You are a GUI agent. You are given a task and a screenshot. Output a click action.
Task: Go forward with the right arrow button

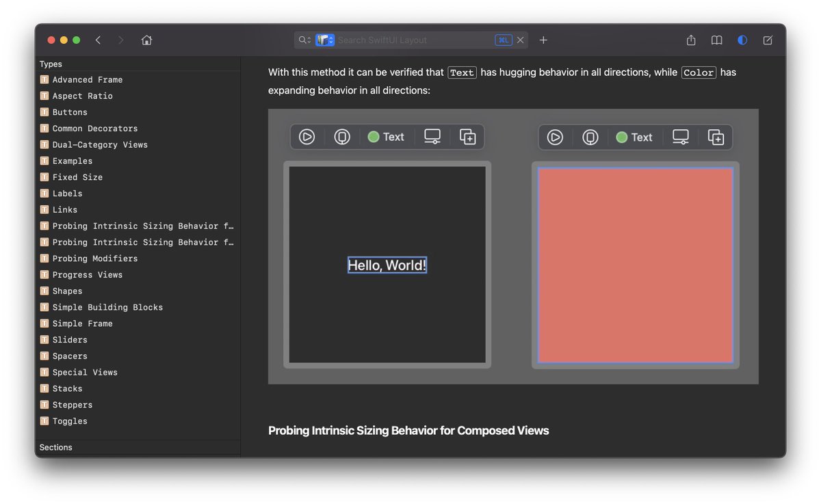pos(120,40)
